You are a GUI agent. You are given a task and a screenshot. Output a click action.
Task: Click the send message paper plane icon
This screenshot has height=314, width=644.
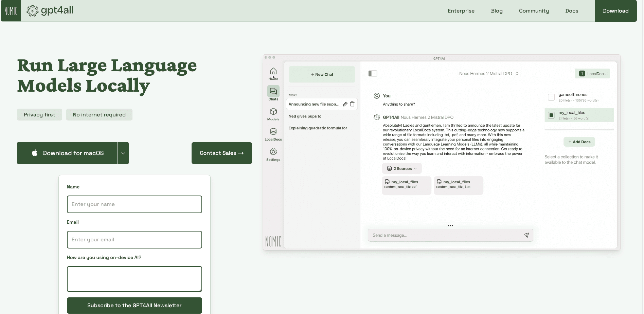[526, 235]
